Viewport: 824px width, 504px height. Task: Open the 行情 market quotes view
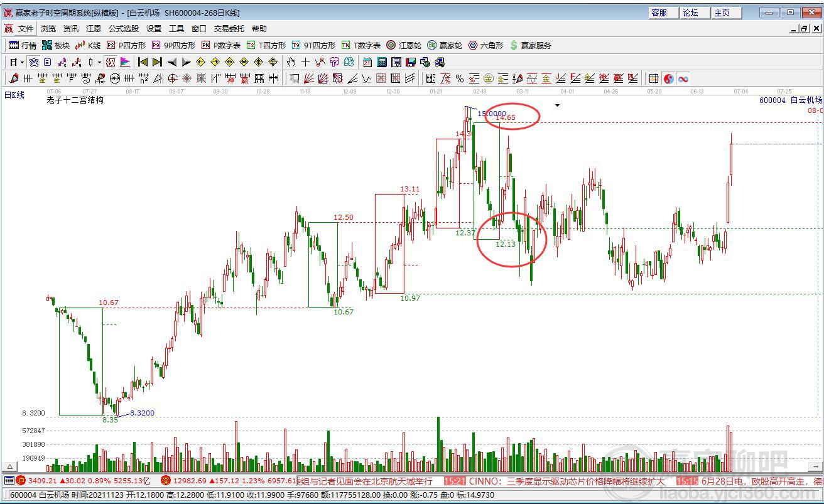pyautogui.click(x=23, y=45)
